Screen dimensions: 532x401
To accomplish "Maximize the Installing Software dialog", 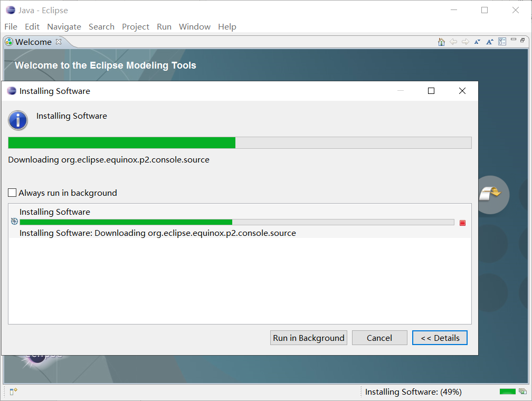I will (431, 91).
